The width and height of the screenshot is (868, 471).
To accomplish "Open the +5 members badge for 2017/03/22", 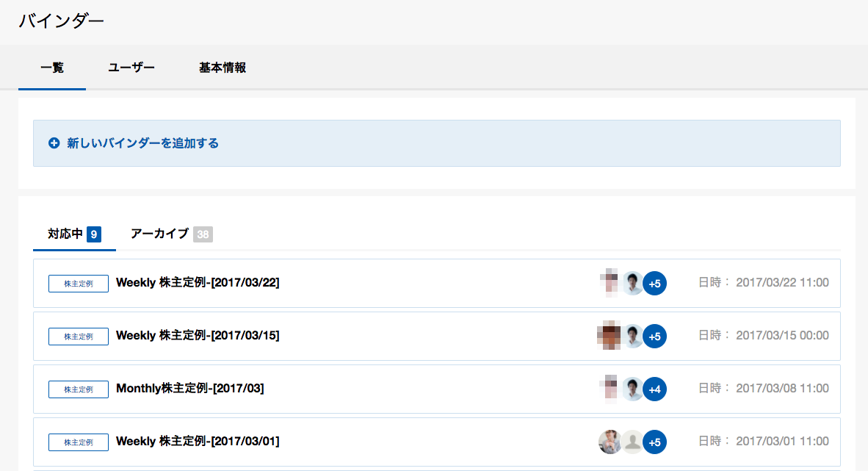I will (x=654, y=284).
